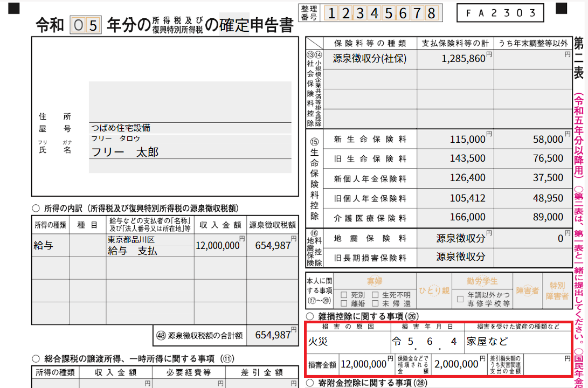Click 損害金額 field 12,000,000

pyautogui.click(x=366, y=364)
